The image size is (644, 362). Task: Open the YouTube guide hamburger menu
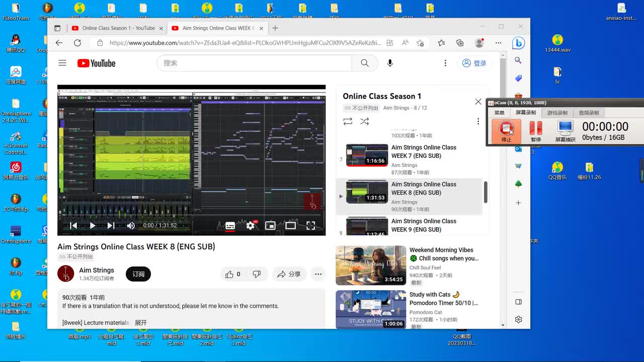(62, 63)
